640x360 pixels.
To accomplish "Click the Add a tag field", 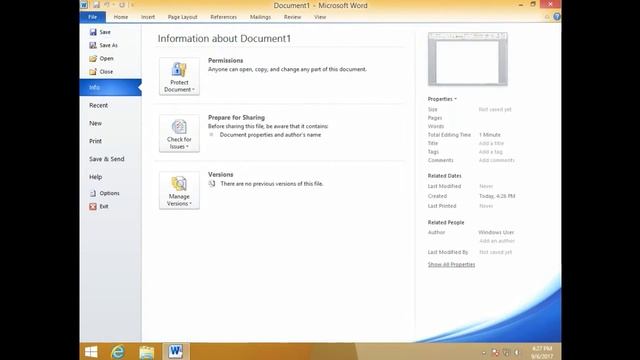I will [491, 152].
